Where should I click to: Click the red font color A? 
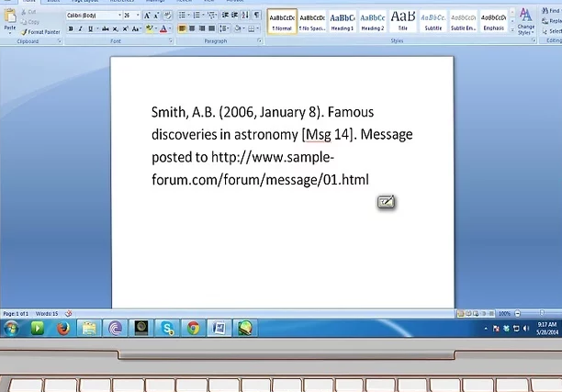point(163,28)
